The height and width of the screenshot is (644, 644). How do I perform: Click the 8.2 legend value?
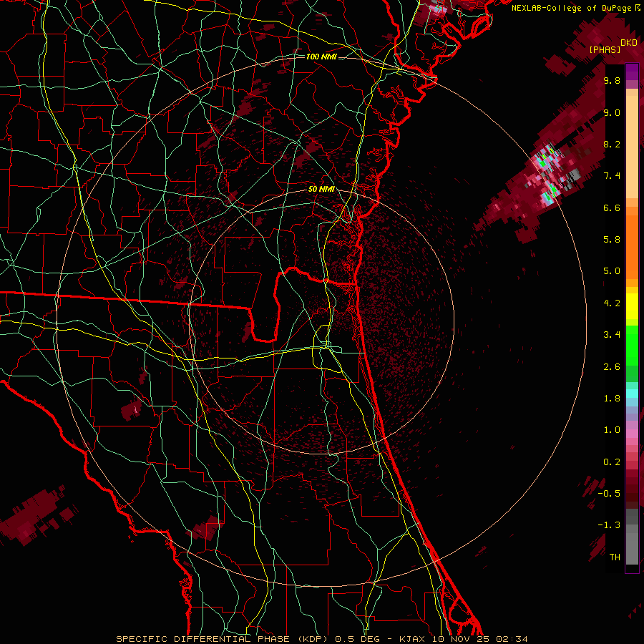(x=612, y=144)
